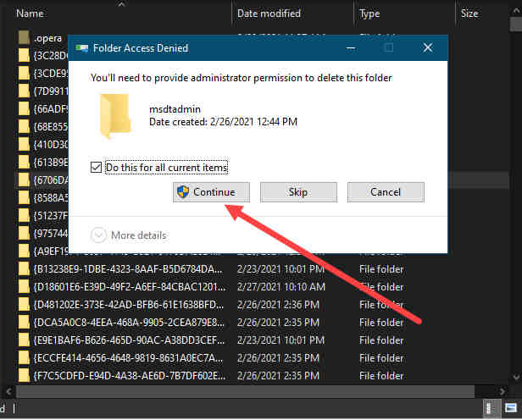This screenshot has width=522, height=420.
Task: Click the folder icon for {B13238E9-1DBE
Action: pyautogui.click(x=24, y=269)
